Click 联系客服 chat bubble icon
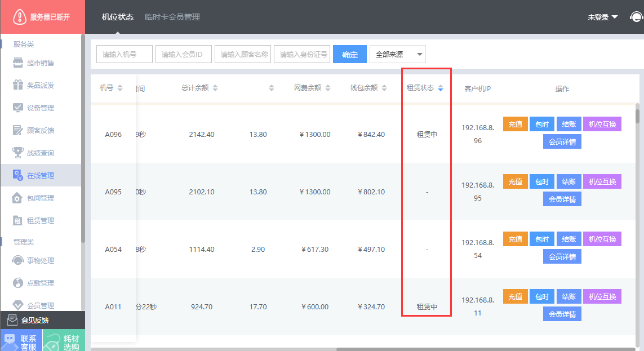Screen dimensions: 644x351 click(x=10, y=340)
